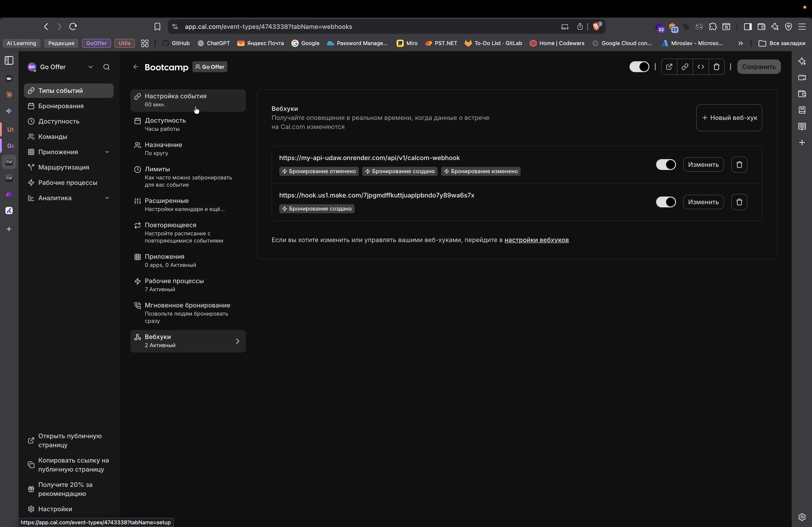This screenshot has height=527, width=812.
Task: Expand the Приложения sidebar section
Action: 107,152
